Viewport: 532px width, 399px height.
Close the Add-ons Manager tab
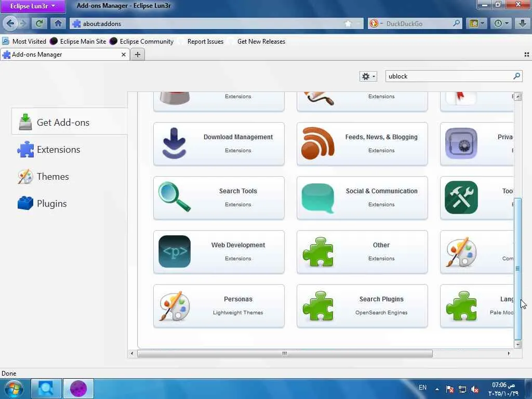124,54
